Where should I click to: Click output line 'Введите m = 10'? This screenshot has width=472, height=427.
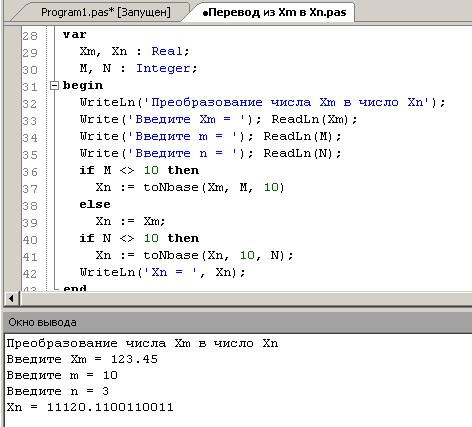pyautogui.click(x=62, y=375)
